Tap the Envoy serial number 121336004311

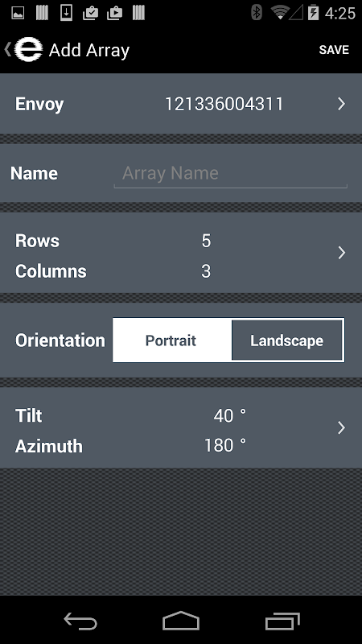224,104
